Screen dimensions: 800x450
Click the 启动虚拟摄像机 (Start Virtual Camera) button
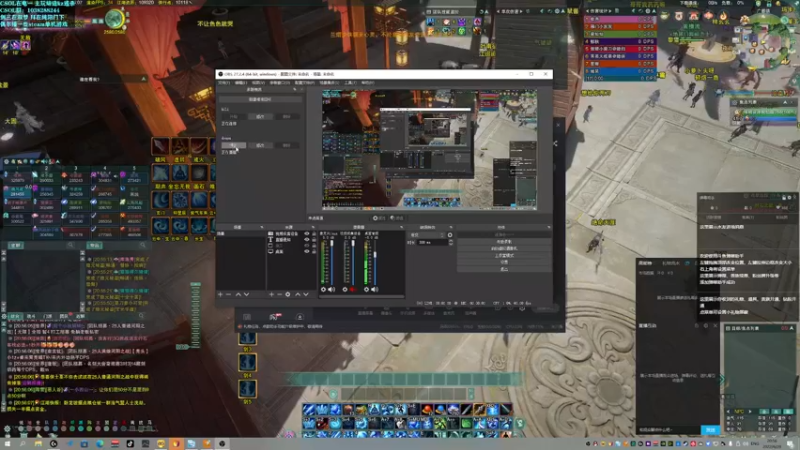pos(504,248)
